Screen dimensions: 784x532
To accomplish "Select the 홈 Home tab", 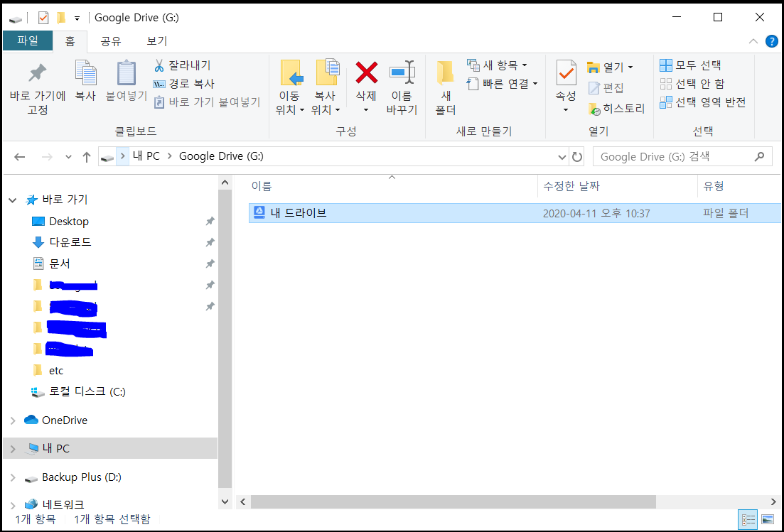I will click(x=70, y=41).
